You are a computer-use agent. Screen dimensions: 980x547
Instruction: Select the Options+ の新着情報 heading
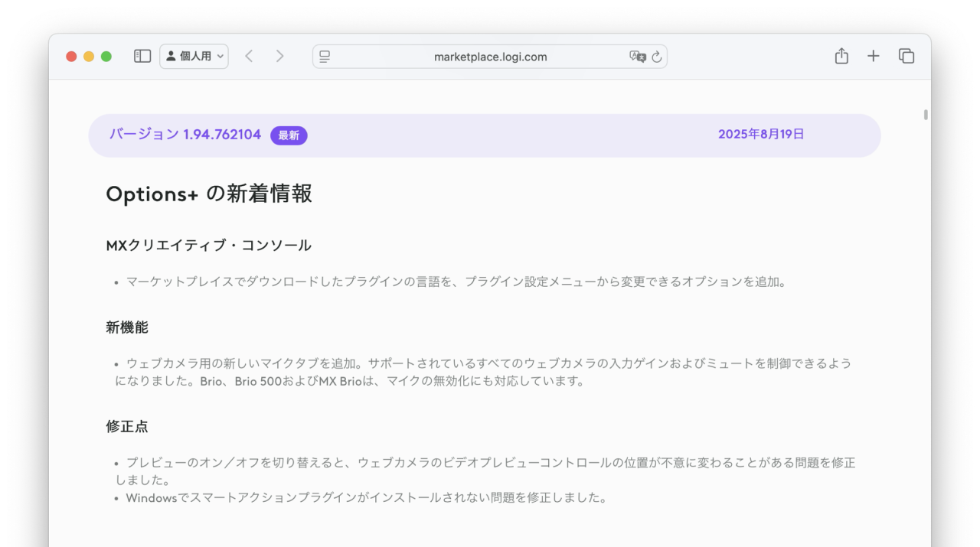point(208,194)
